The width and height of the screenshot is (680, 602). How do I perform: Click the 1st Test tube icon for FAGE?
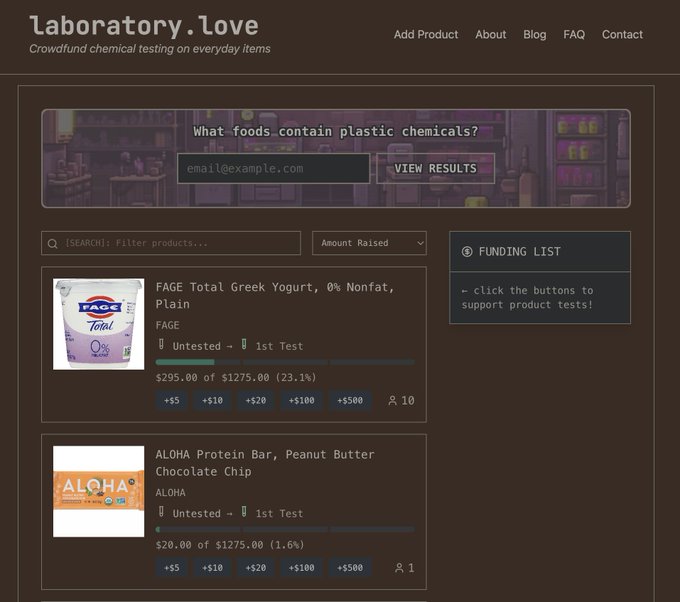coord(243,345)
